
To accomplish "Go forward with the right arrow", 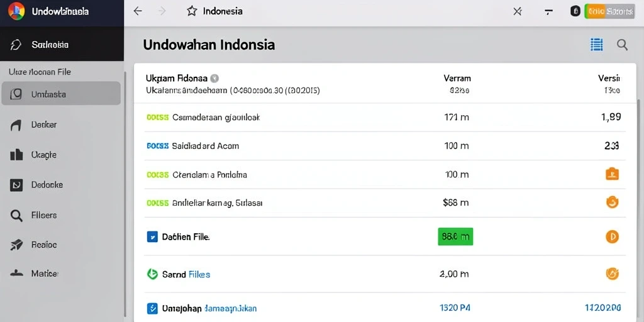I will click(x=162, y=11).
